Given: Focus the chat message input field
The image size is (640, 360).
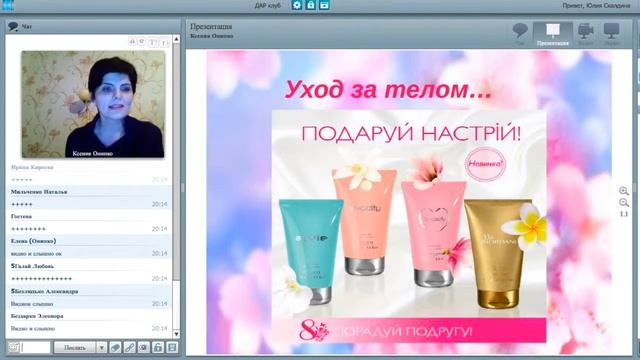Looking at the screenshot, I should (36, 347).
